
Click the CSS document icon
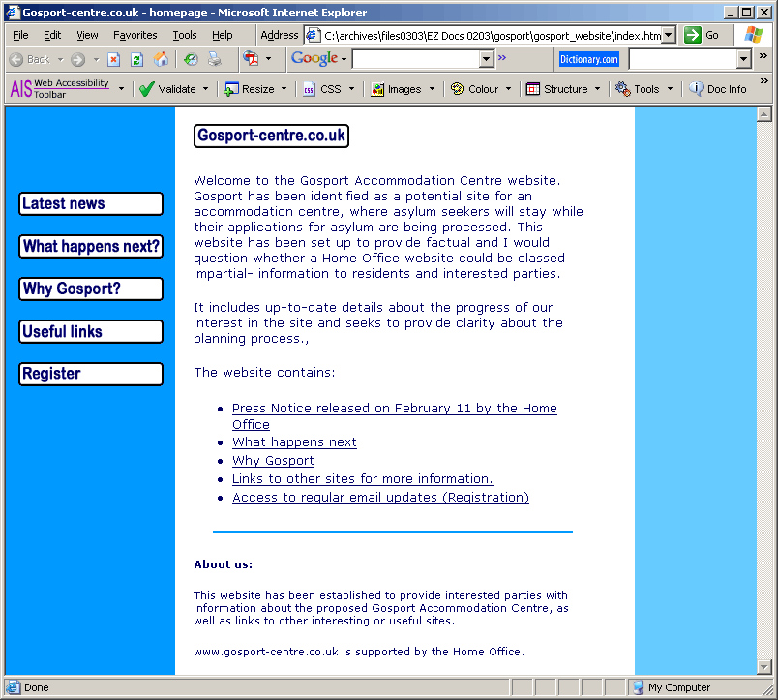[x=309, y=89]
